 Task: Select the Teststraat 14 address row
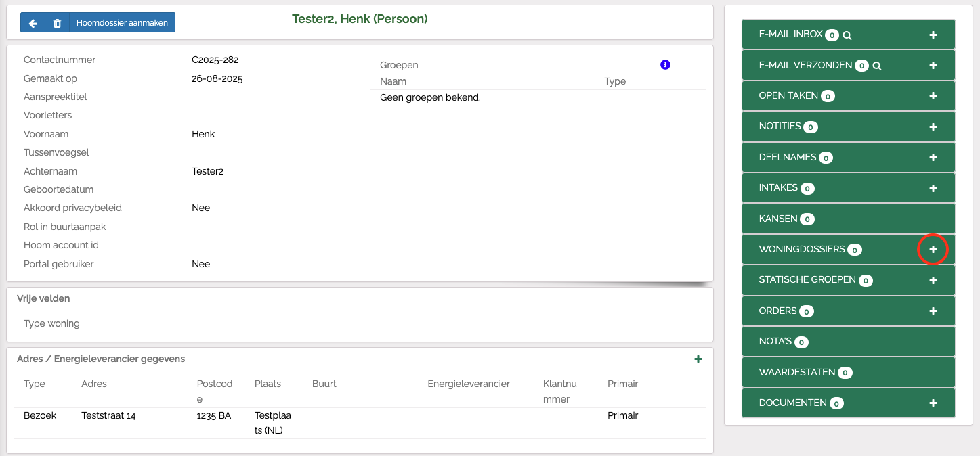(x=108, y=416)
